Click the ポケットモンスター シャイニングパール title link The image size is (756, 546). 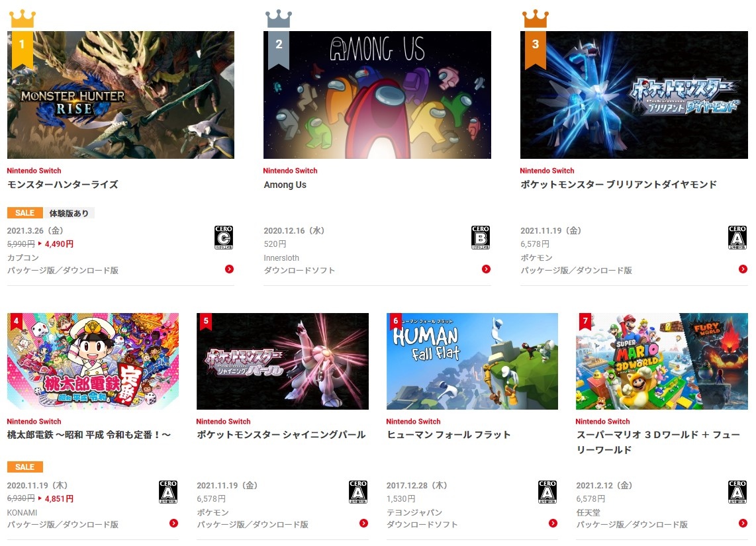pyautogui.click(x=281, y=435)
